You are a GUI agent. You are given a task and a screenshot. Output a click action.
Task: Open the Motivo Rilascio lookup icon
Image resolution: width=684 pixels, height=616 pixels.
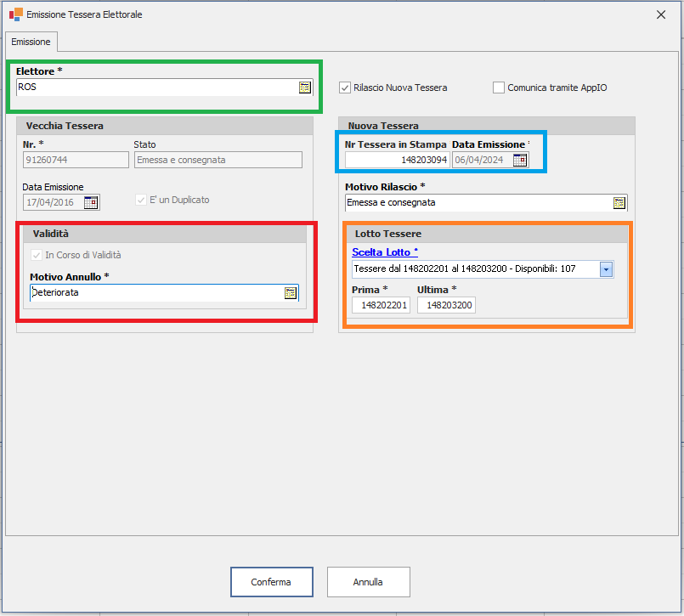[619, 203]
